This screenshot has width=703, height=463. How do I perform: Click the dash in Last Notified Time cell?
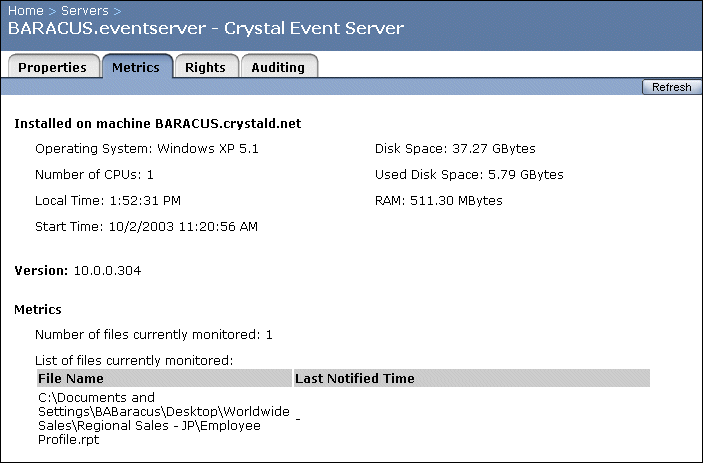298,419
